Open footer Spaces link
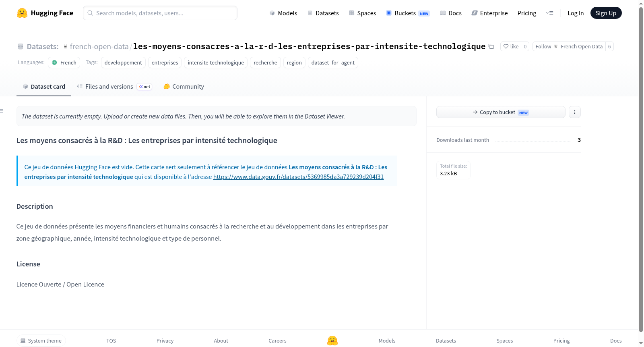Screen dimensions: 644x347 505,341
